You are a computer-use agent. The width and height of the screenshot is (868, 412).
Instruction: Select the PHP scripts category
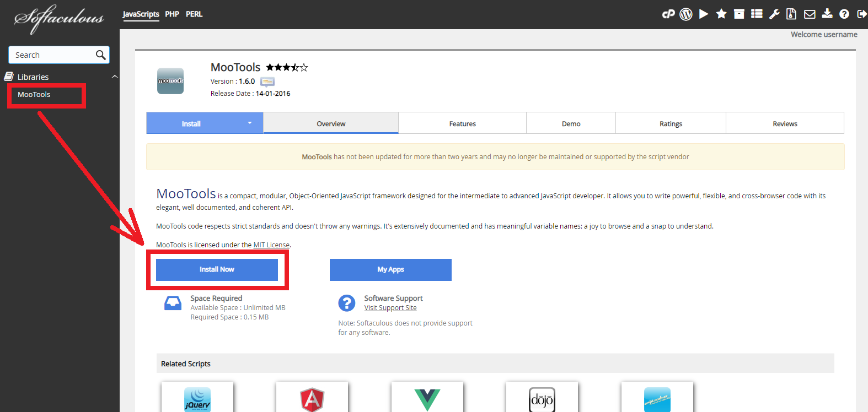172,14
